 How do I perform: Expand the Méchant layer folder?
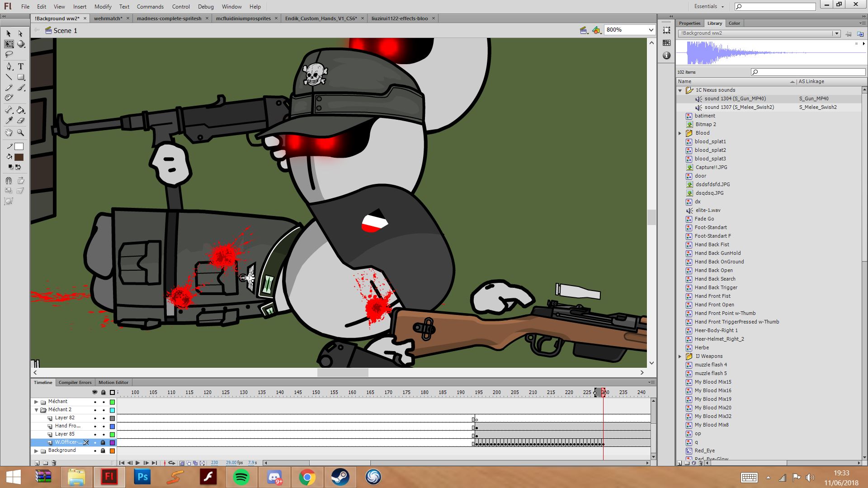tap(36, 402)
